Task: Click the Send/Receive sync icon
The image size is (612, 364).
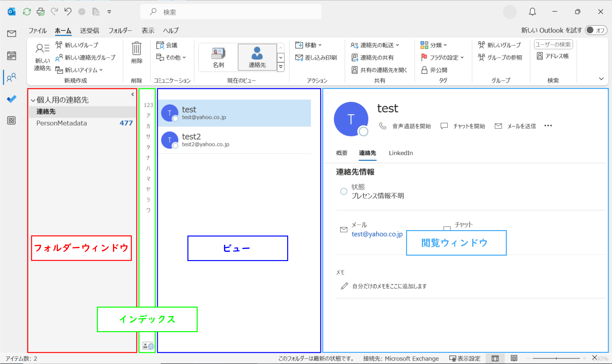Action: tap(27, 12)
